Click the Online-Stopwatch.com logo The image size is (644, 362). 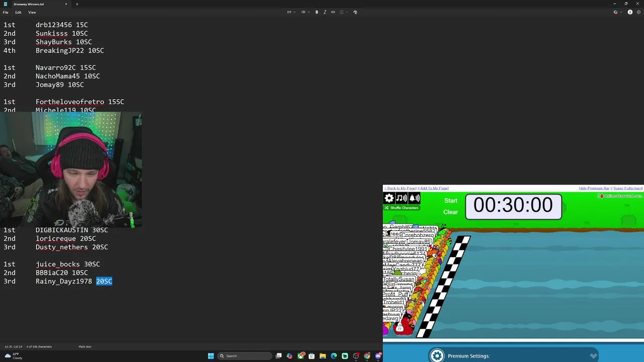pos(620,196)
